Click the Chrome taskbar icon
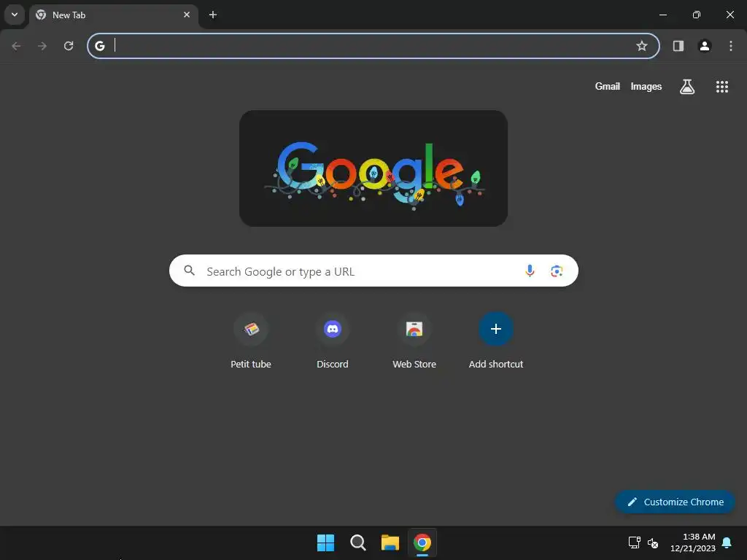747x560 pixels. [x=422, y=542]
